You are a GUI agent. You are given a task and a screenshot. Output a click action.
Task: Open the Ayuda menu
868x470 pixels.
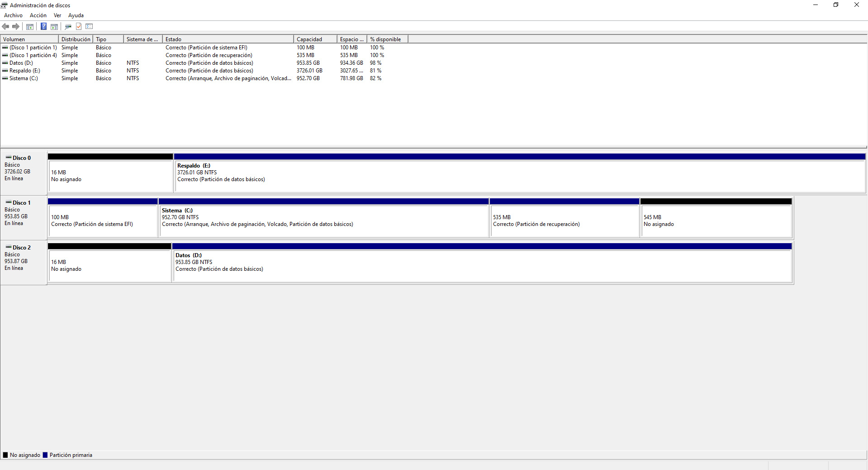click(76, 15)
